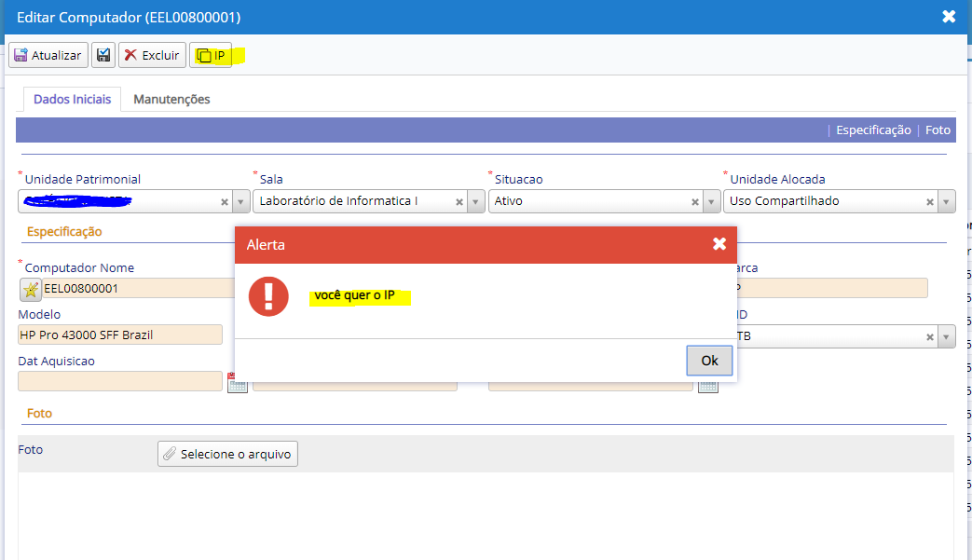Open the Unidade Alocada dropdown
Image resolution: width=972 pixels, height=560 pixels.
pyautogui.click(x=946, y=200)
